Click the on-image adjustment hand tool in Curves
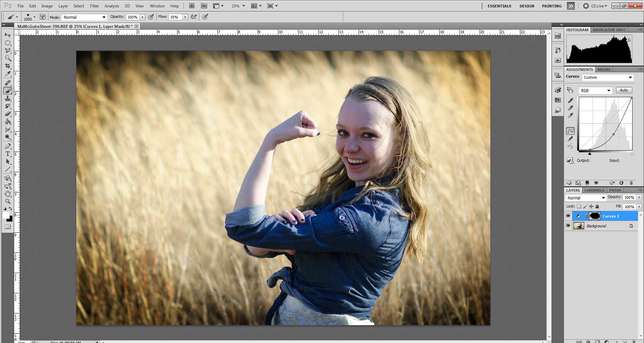Image resolution: width=644 pixels, height=343 pixels. pyautogui.click(x=570, y=90)
